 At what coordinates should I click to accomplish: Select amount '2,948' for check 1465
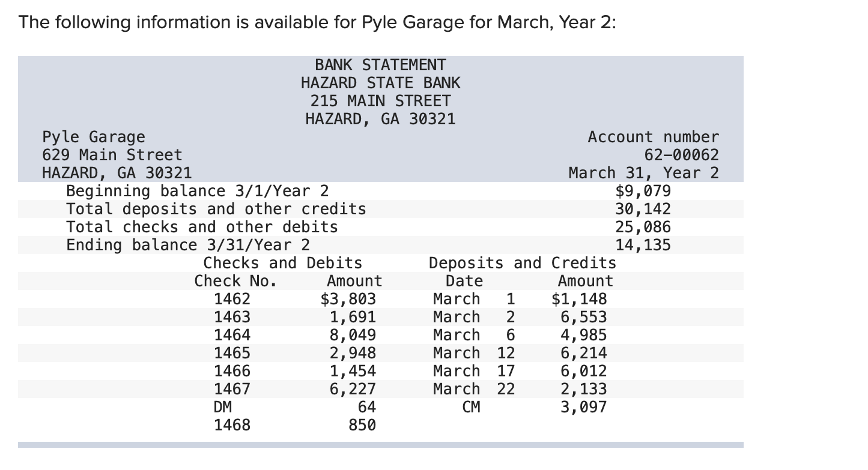click(x=353, y=353)
